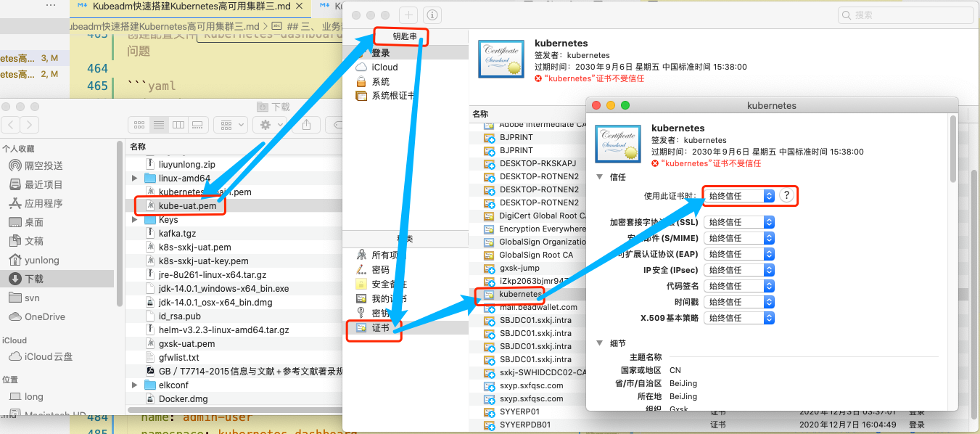This screenshot has width=980, height=434.
Task: Click the add (+) button in Keychain toolbar
Action: [x=408, y=15]
